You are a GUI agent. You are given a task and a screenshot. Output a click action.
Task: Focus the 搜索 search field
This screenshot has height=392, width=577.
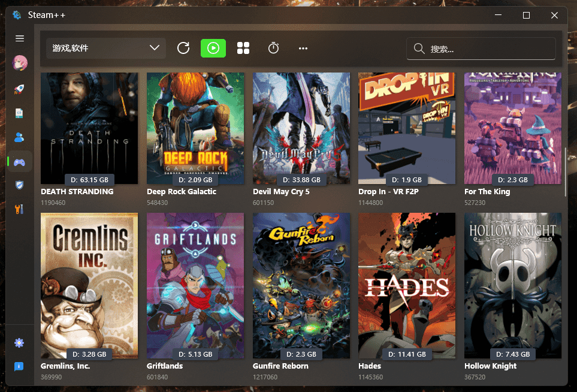coord(481,49)
